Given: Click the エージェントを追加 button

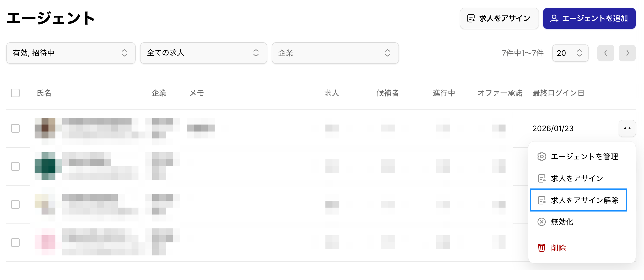Looking at the screenshot, I should point(589,18).
